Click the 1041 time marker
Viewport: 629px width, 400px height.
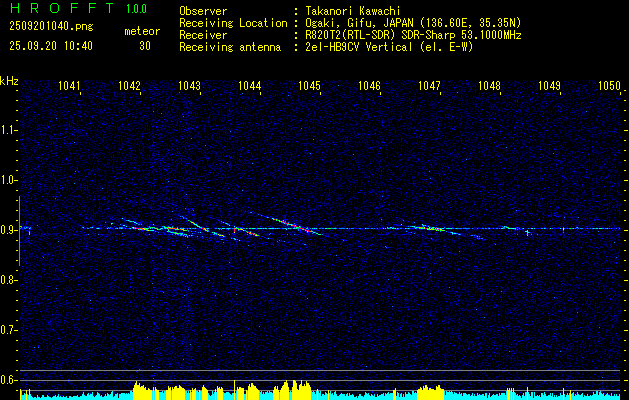(69, 85)
